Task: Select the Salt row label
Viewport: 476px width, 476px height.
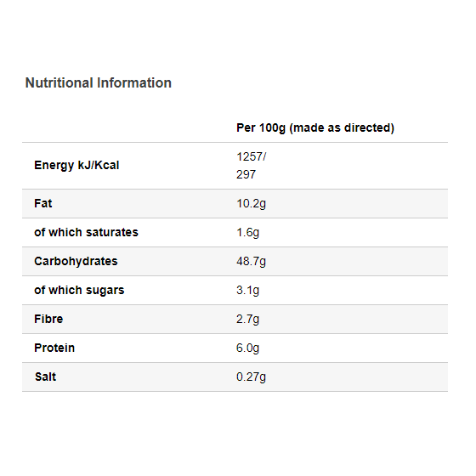Action: 46,377
